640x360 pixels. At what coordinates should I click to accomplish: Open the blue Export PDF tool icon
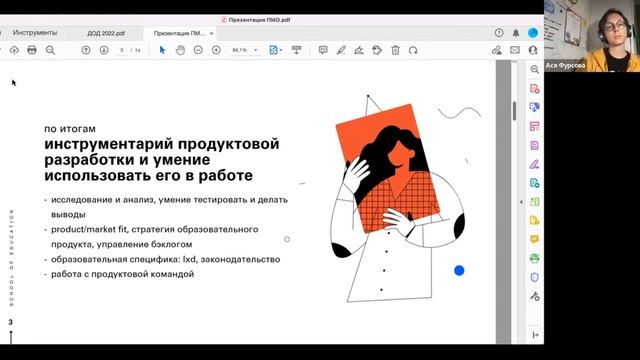click(x=534, y=107)
